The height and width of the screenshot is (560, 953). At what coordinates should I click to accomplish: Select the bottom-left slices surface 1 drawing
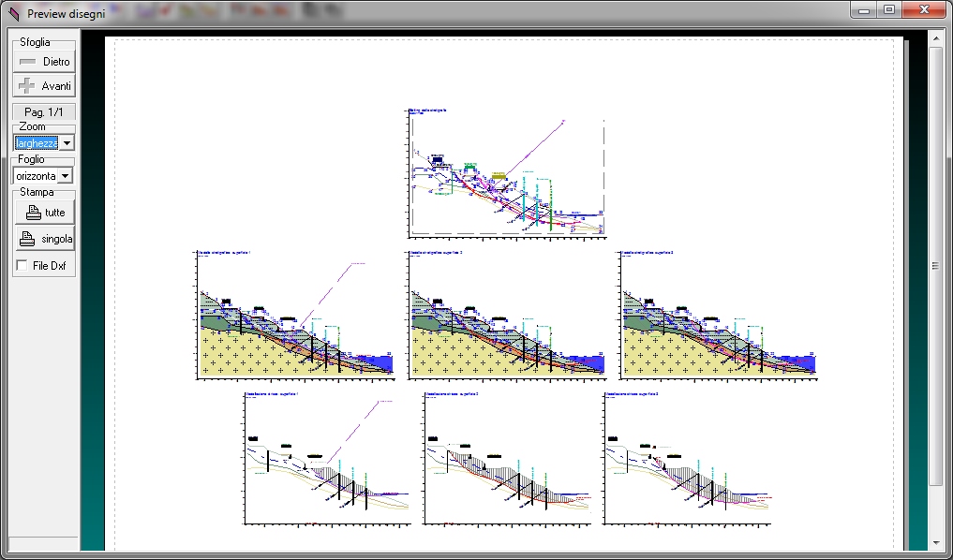coord(327,459)
